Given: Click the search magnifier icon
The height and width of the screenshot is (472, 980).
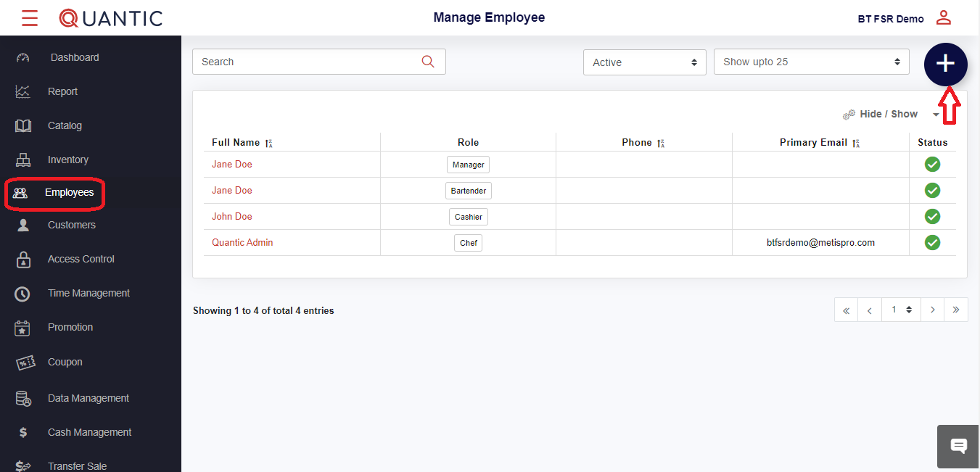Looking at the screenshot, I should click(x=427, y=61).
